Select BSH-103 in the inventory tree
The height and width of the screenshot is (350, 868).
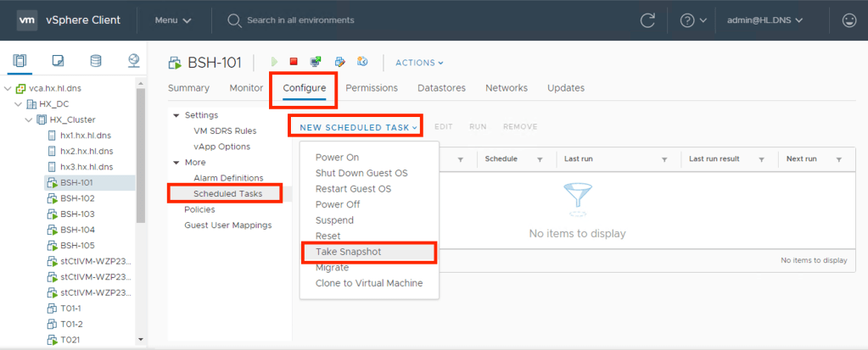[x=77, y=214]
